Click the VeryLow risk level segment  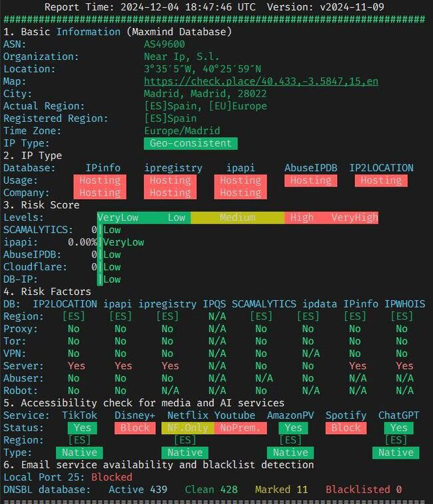118,218
